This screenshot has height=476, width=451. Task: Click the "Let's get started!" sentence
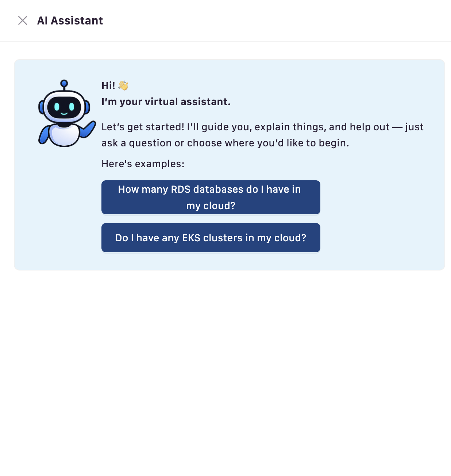(x=143, y=127)
